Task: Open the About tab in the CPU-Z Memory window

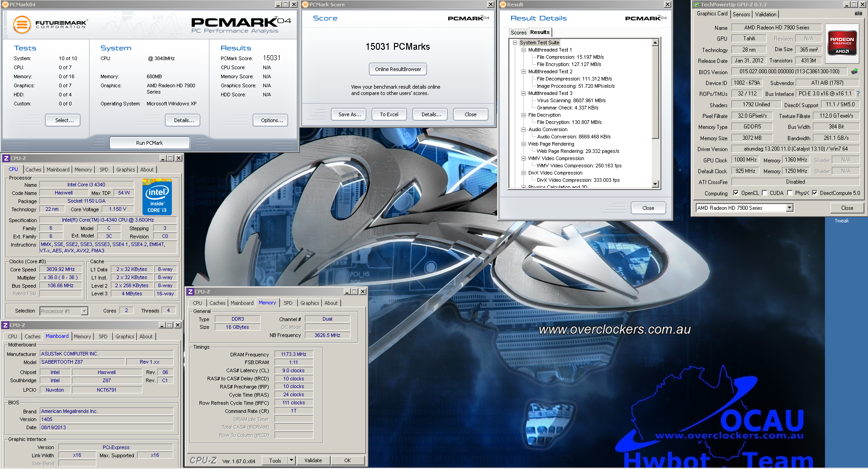Action: tap(331, 303)
